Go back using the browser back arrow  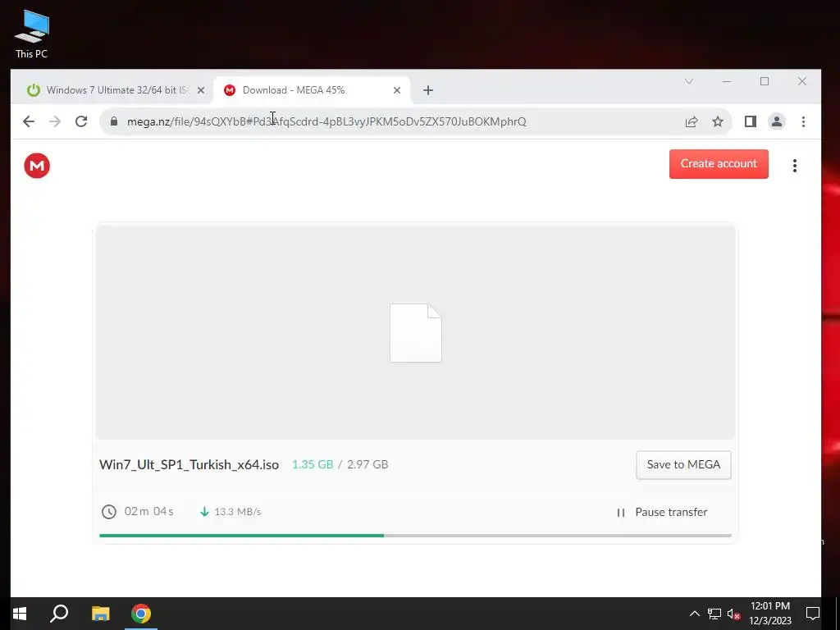click(x=29, y=121)
